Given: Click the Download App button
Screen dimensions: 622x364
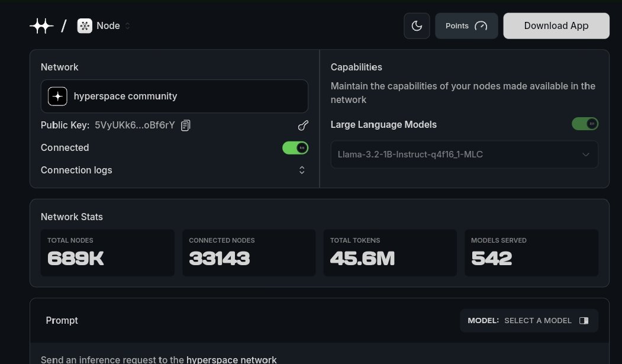Looking at the screenshot, I should (x=556, y=26).
